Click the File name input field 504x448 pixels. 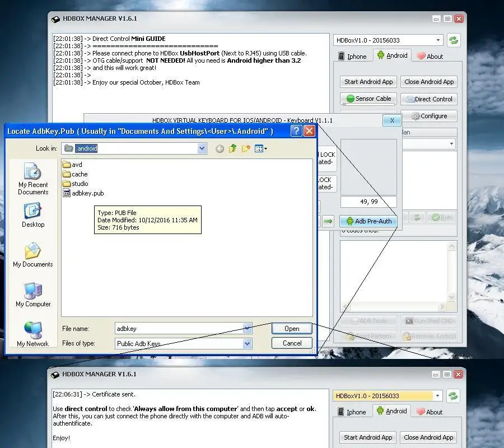179,329
